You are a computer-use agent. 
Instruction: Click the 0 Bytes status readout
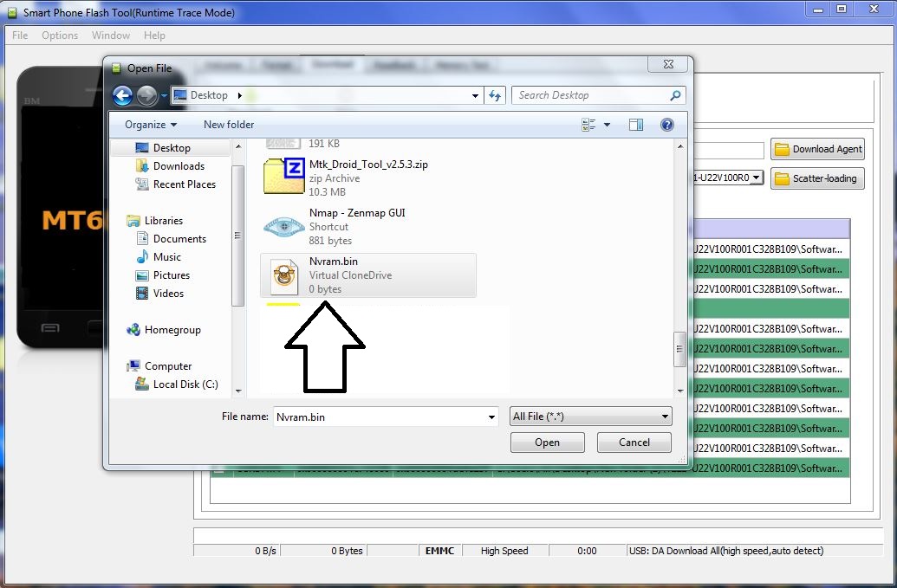347,551
